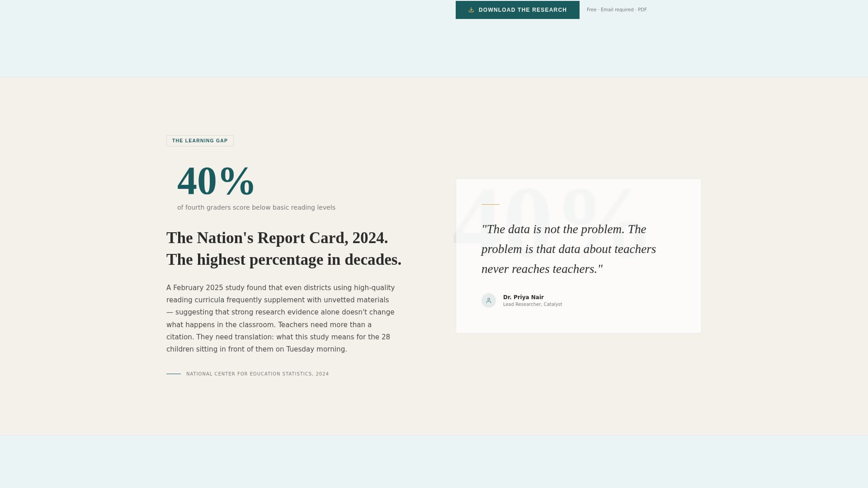Click the teal 40% statistic heading

pos(216,182)
